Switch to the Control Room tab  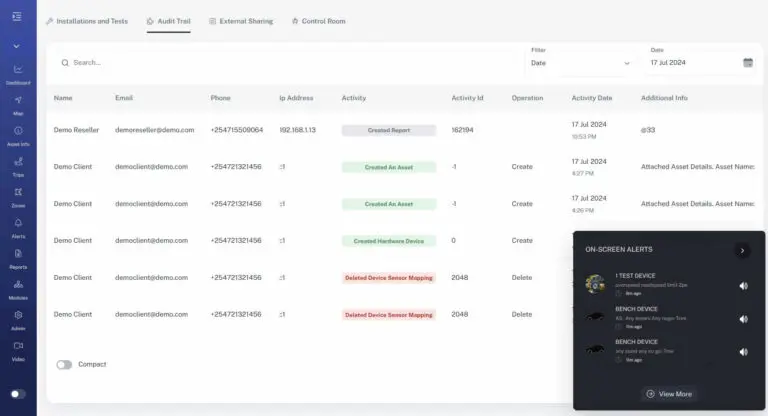(x=318, y=21)
